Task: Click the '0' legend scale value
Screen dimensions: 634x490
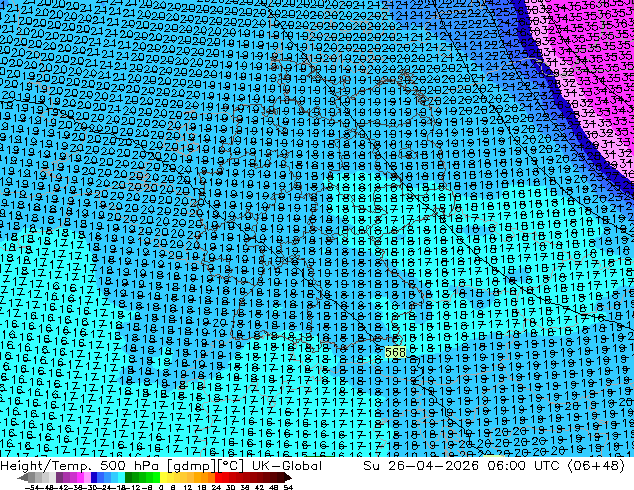Action: (x=161, y=488)
